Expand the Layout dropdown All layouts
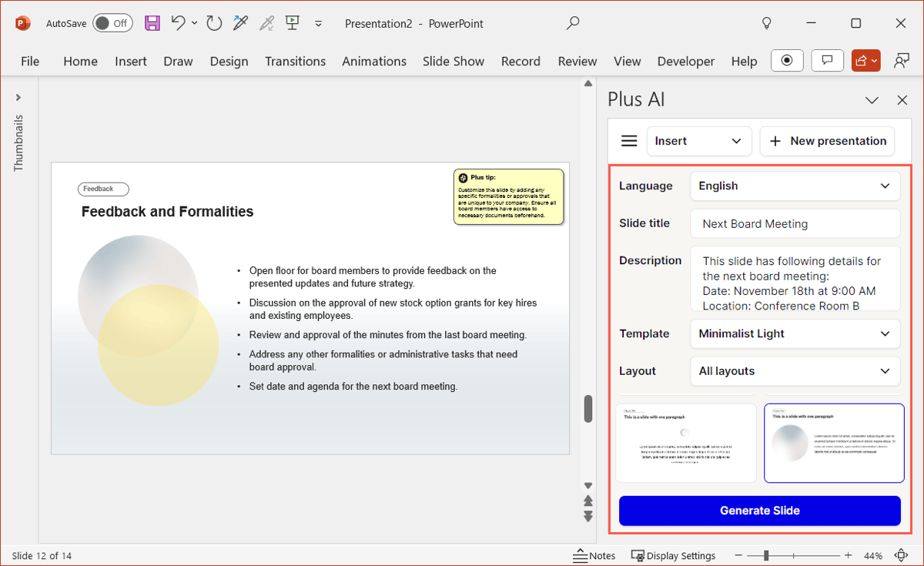 click(795, 371)
